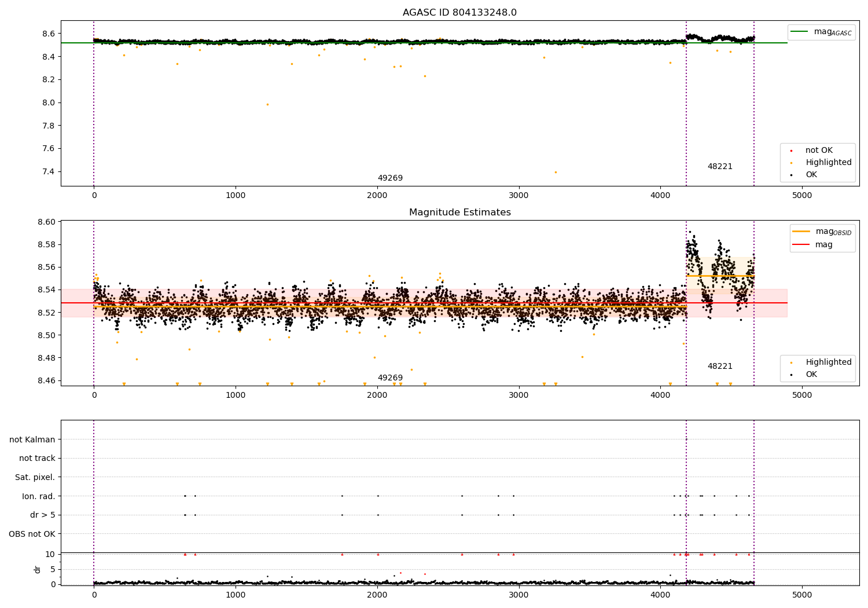
Task: Select the mag OBSID legend entry
Action: [822, 232]
